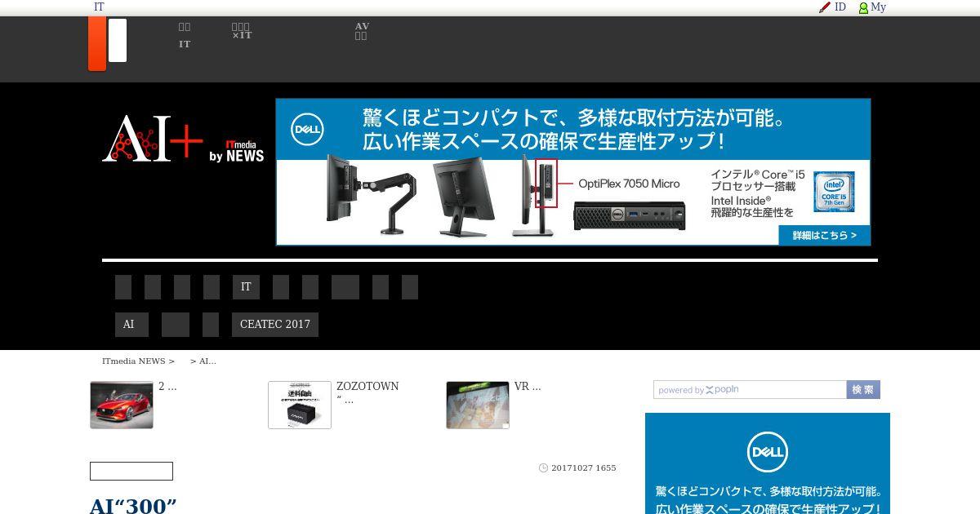Open the ZOZOTOWN related article link
Image resolution: width=980 pixels, height=514 pixels.
367,392
